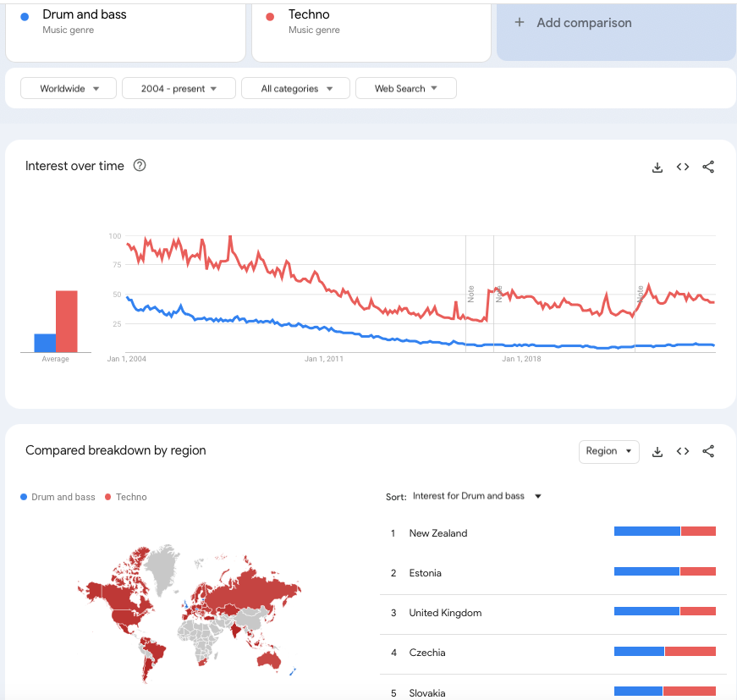Open the All categories dropdown
This screenshot has height=700, width=737.
click(x=296, y=89)
